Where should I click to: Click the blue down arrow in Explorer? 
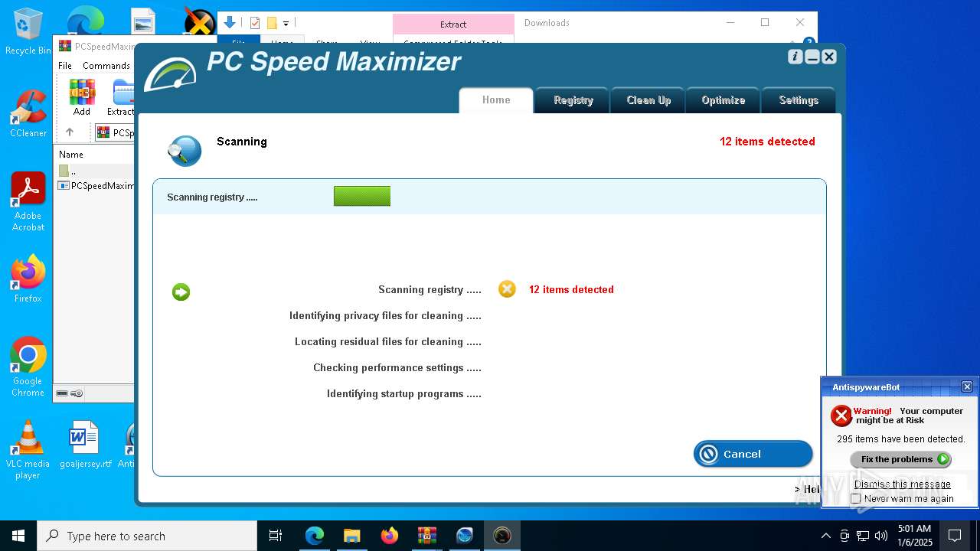click(x=229, y=23)
